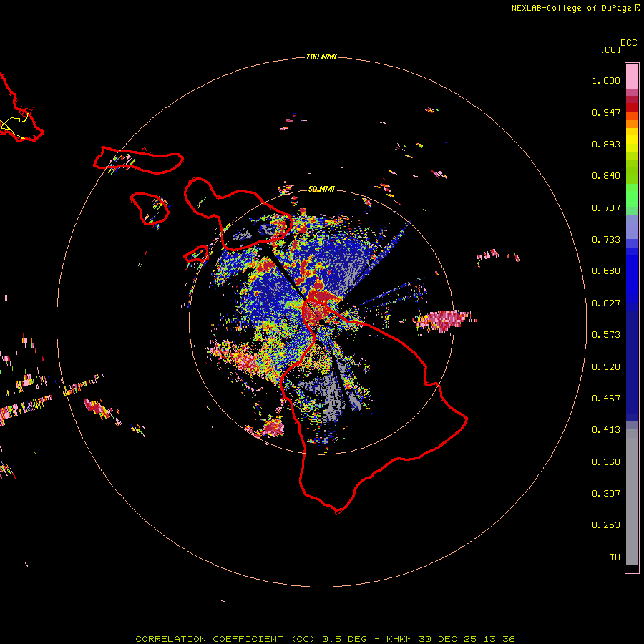The height and width of the screenshot is (644, 644).
Task: Click the TH threshold label
Action: 615,557
